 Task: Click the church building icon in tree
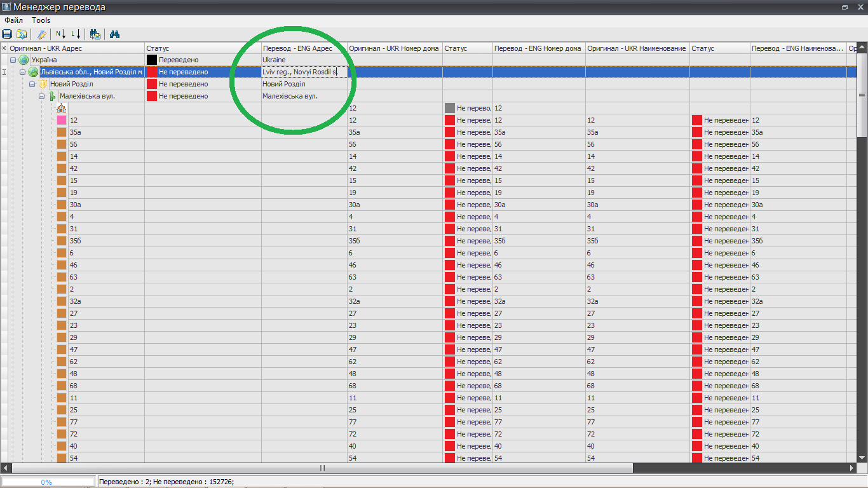tap(61, 108)
